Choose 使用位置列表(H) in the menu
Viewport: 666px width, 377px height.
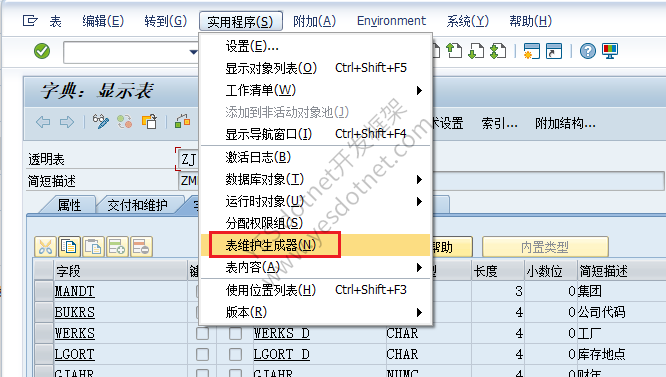[315, 290]
